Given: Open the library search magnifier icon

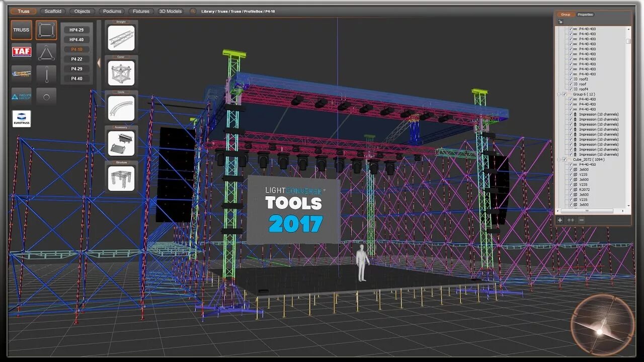Looking at the screenshot, I should (x=193, y=11).
